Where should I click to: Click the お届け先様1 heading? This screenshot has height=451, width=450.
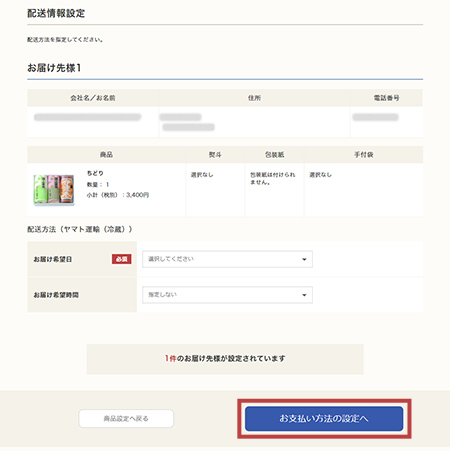(54, 68)
